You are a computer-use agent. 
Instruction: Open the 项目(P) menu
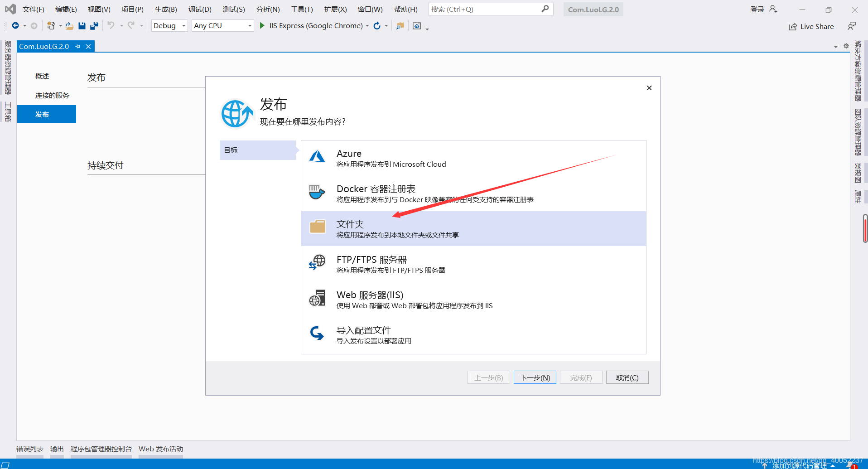pos(132,10)
